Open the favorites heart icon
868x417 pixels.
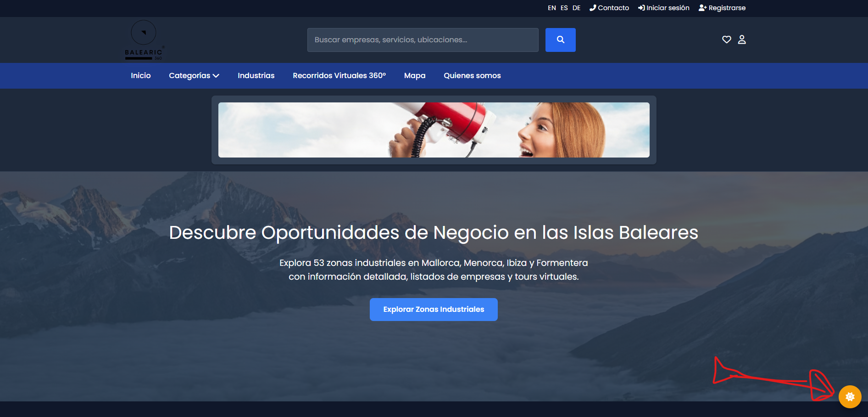pos(726,39)
